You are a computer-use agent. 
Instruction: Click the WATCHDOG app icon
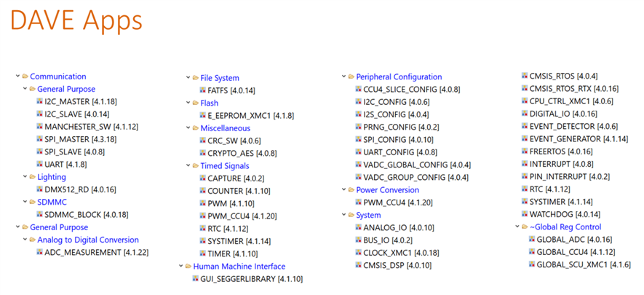[x=525, y=214]
